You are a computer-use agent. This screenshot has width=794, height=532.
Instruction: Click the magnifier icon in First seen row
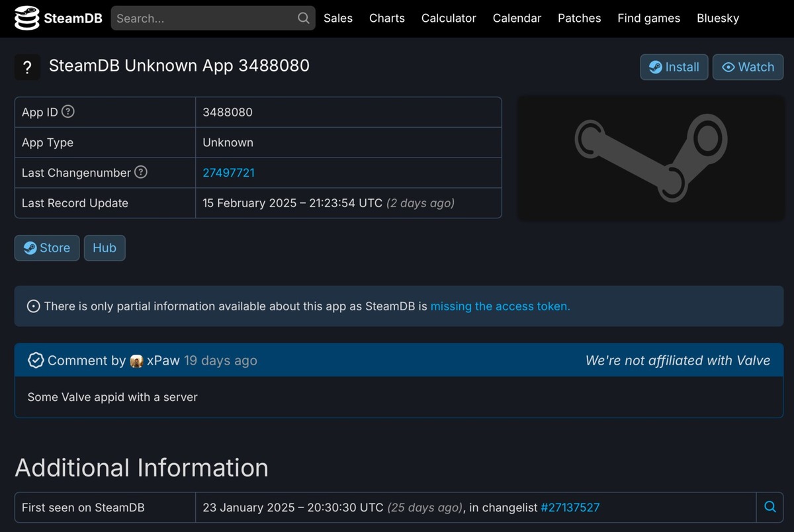(x=770, y=507)
